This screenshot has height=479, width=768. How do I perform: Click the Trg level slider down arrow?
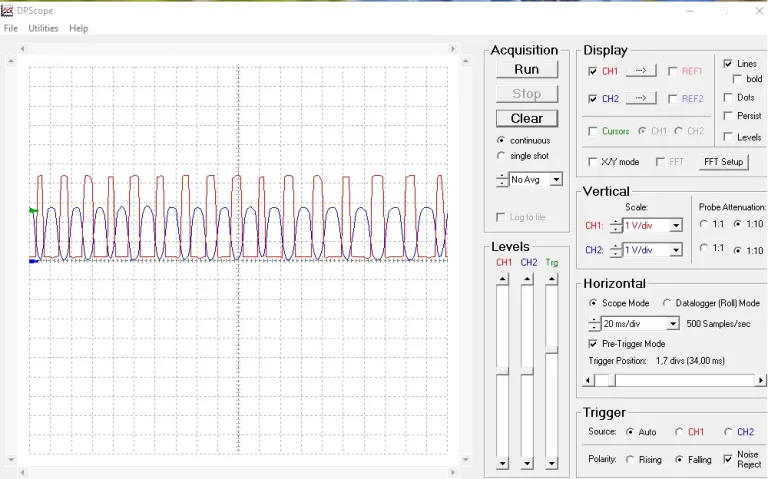point(552,463)
